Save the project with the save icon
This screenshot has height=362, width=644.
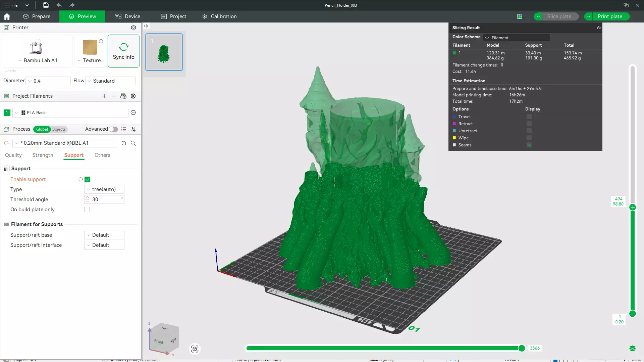tap(46, 5)
